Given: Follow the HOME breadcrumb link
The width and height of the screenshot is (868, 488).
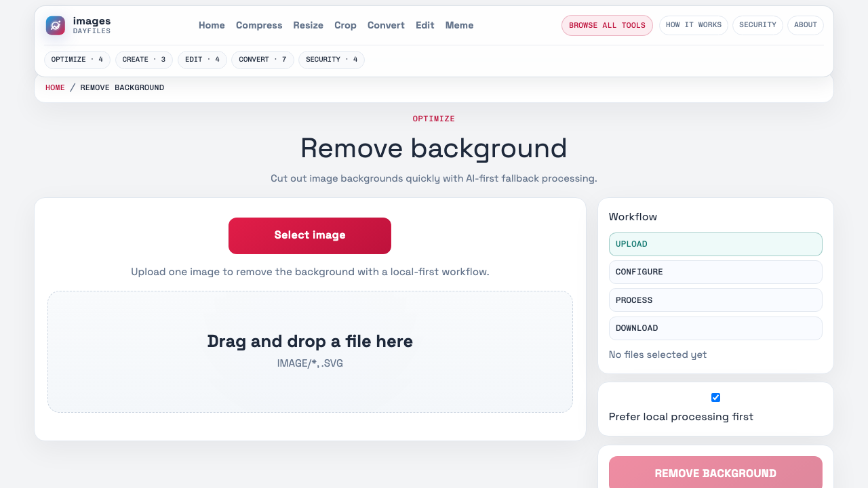Looking at the screenshot, I should click(55, 87).
